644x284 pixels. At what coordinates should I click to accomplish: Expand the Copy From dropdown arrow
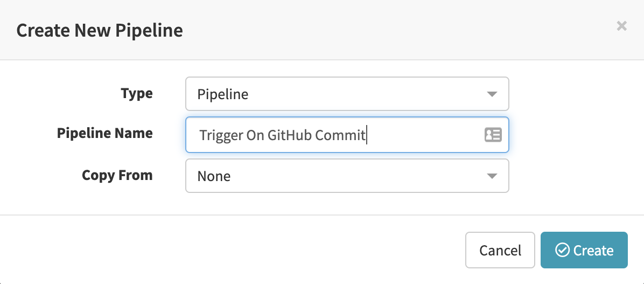[491, 176]
